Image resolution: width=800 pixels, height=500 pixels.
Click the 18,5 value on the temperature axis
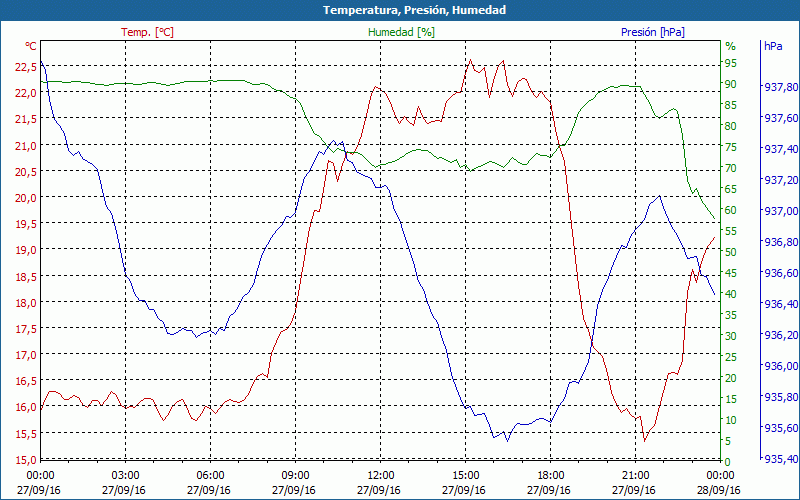tap(27, 277)
